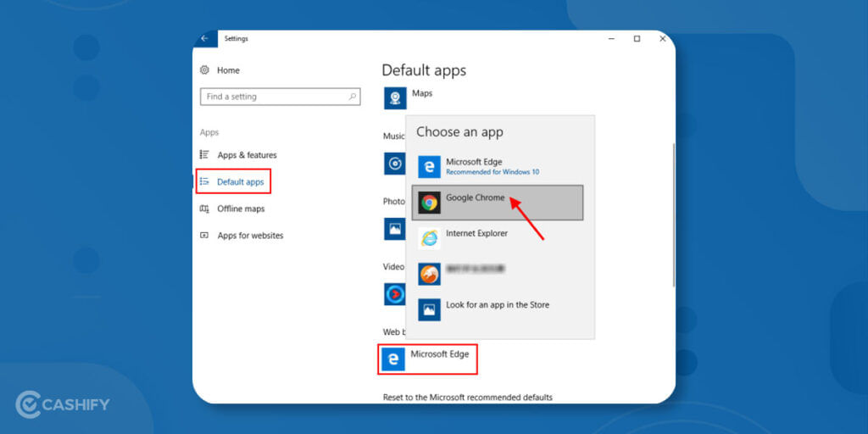Click the Home gear icon
This screenshot has height=434, width=868.
coord(204,70)
